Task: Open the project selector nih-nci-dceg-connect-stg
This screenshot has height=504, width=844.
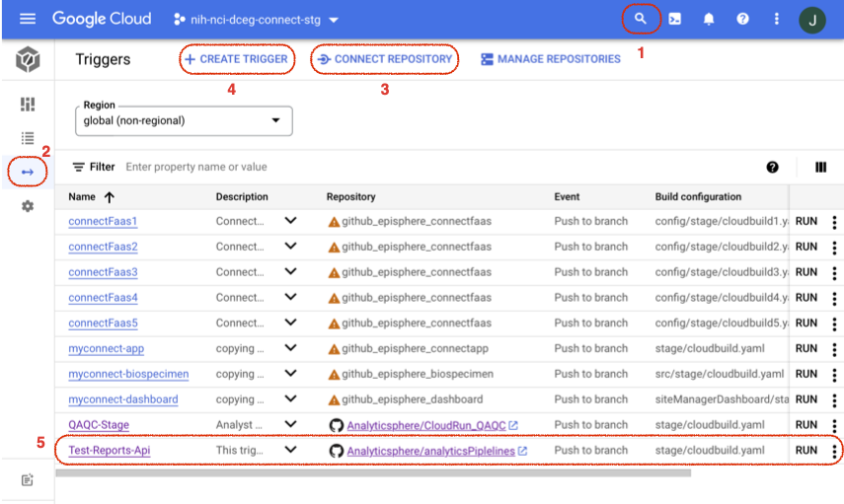Action: 257,20
